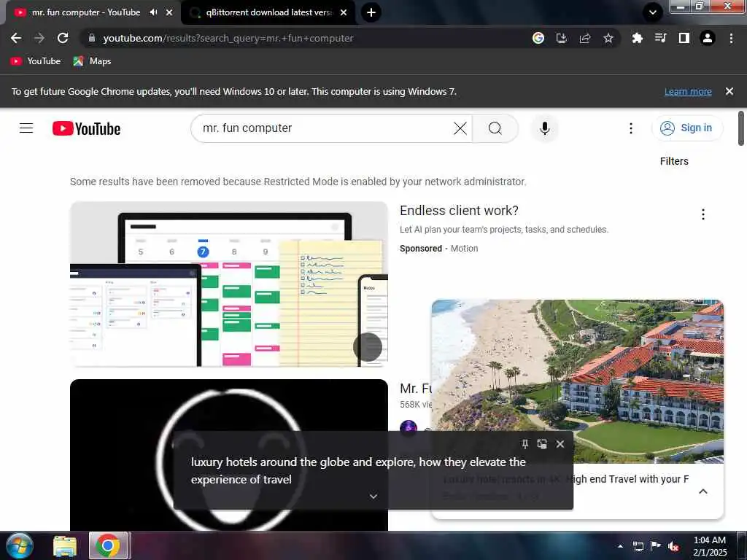Go back using the browser back arrow
Viewport: 747px width, 560px height.
(16, 38)
